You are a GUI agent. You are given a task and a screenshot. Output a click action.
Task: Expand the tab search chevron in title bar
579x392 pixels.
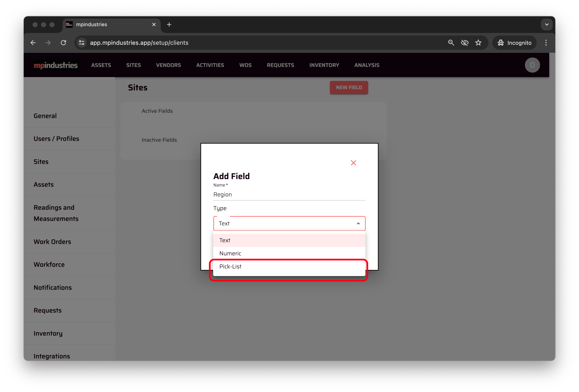547,25
